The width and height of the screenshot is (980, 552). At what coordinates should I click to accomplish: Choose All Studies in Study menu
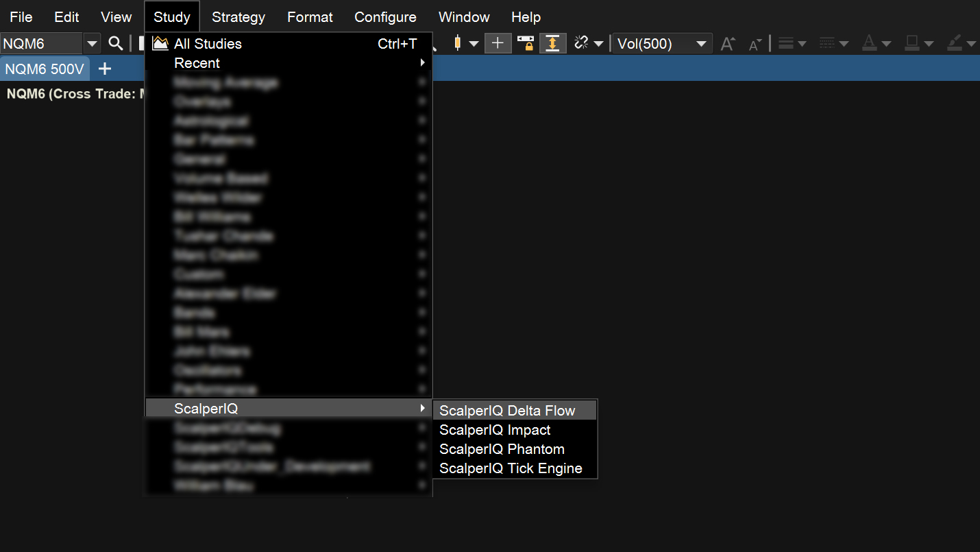point(289,44)
